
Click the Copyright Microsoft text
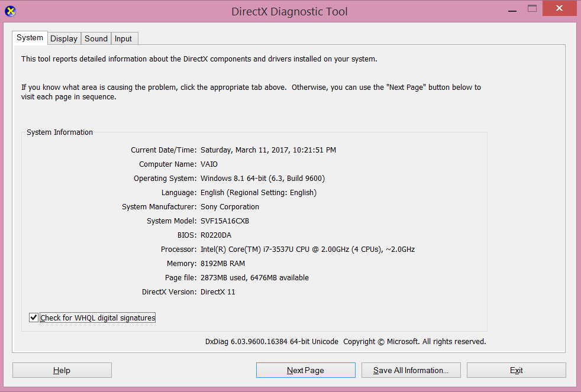415,341
